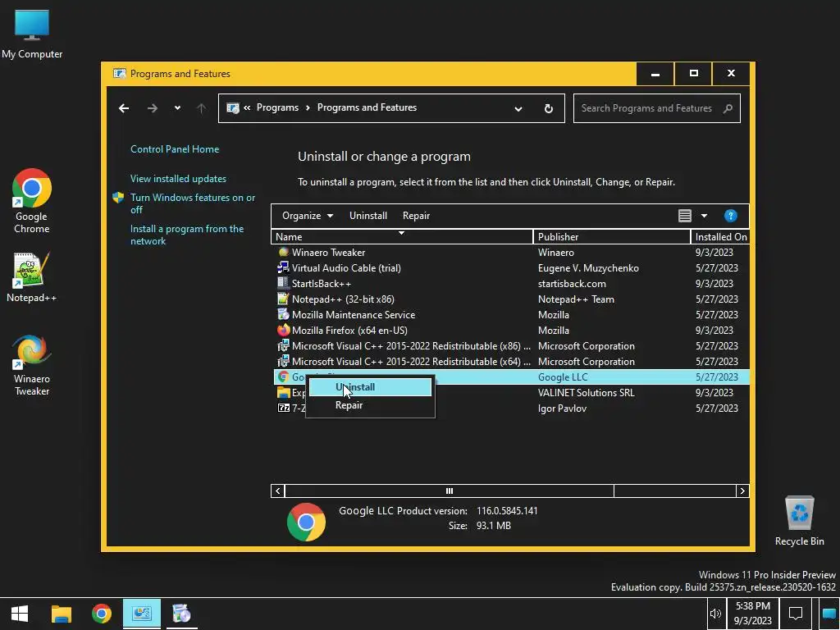Change view with the view icon
The image size is (840, 630).
(x=685, y=216)
